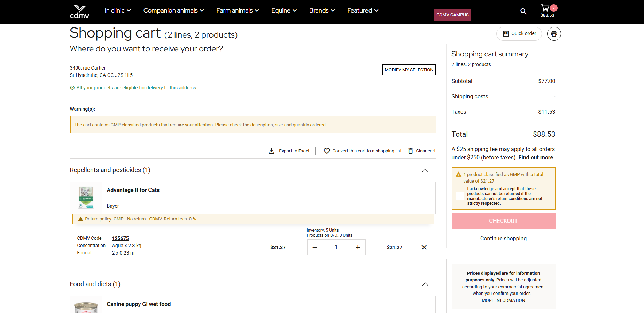This screenshot has height=313, width=644.
Task: Open the Find out more shipping link
Action: 536,158
